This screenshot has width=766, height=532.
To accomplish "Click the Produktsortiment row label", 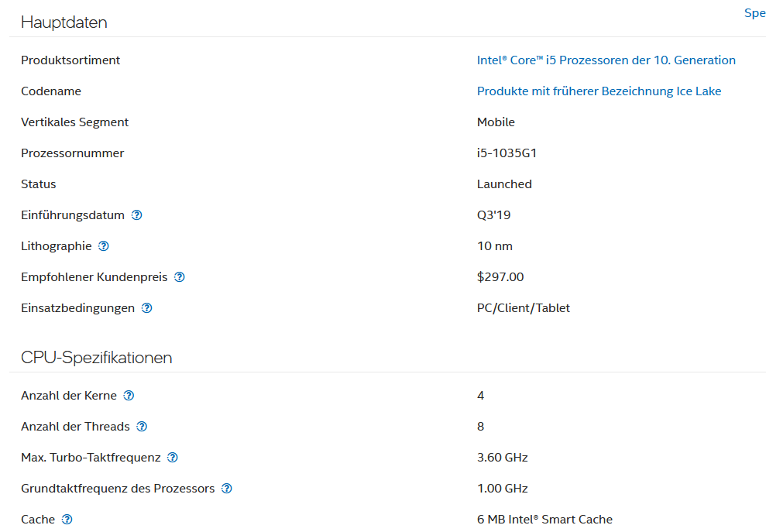I will point(70,60).
